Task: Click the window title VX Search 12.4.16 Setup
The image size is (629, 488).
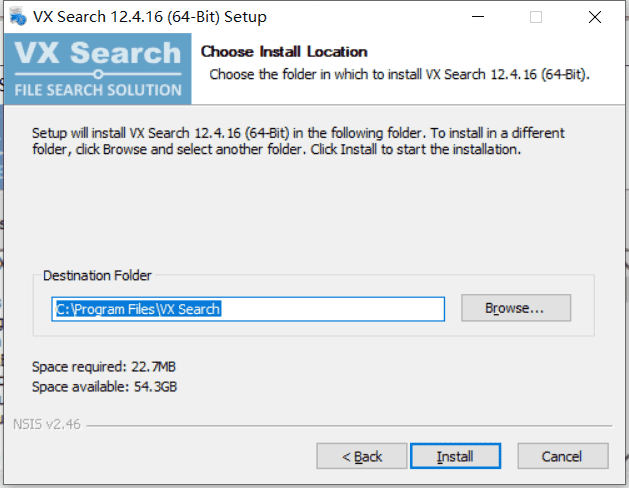Action: click(x=150, y=17)
